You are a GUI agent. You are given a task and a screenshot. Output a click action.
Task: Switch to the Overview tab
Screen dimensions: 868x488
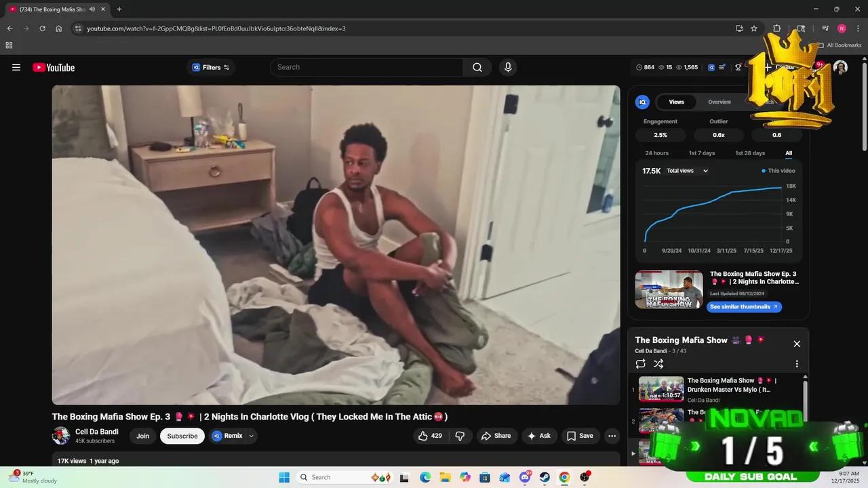[x=719, y=102]
